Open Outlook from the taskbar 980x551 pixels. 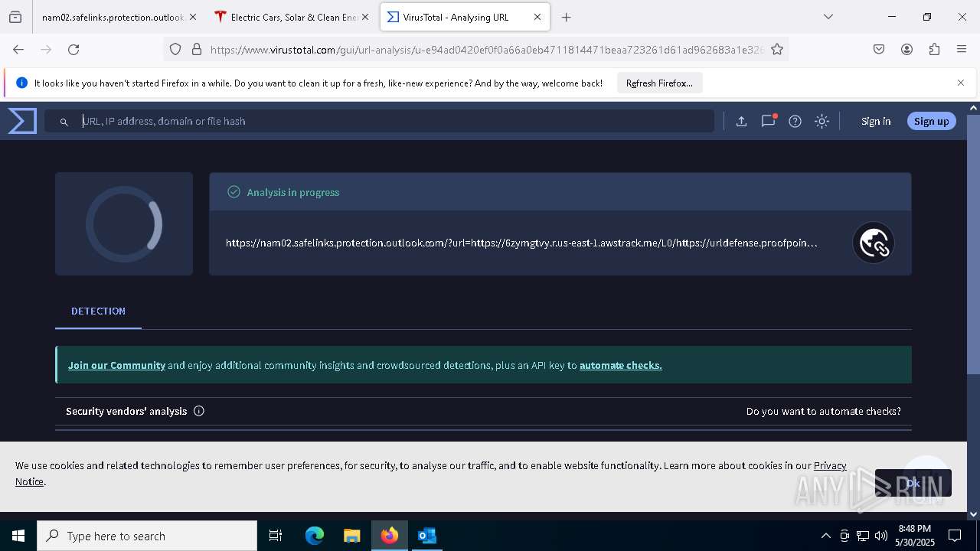coord(426,536)
